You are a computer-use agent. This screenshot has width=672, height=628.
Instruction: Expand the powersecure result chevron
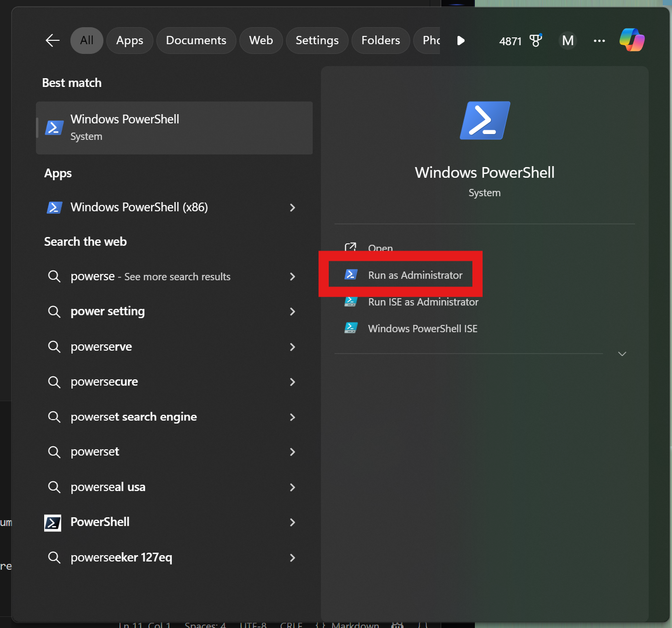(x=292, y=382)
